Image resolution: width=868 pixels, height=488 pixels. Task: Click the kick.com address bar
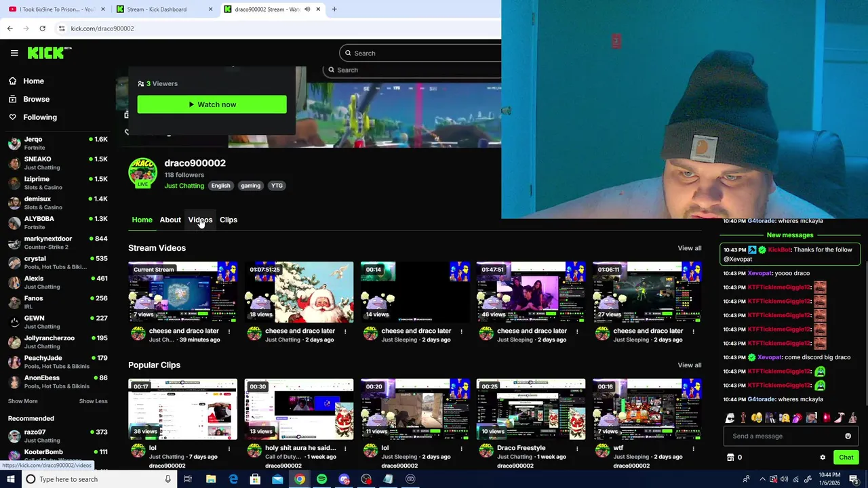pos(278,28)
